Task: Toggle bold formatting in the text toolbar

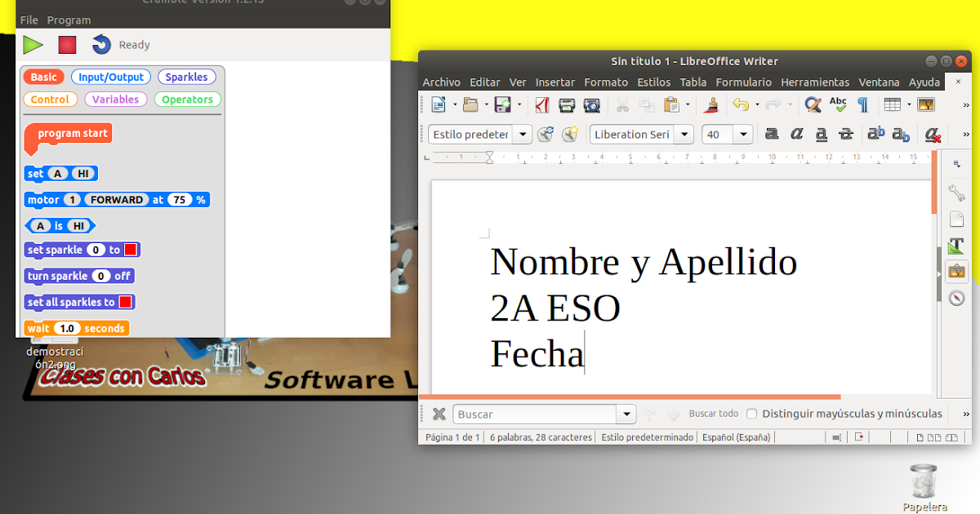Action: point(772,134)
